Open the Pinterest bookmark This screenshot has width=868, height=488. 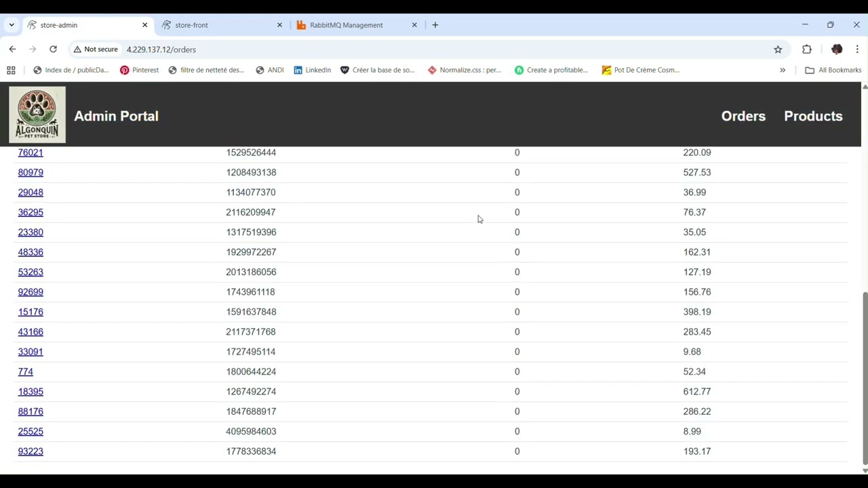(x=139, y=70)
